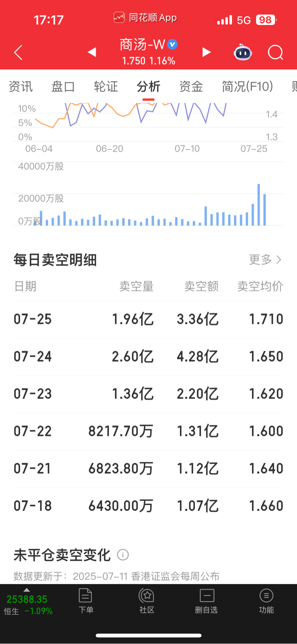Tap the 恒生 25388.35 index quote
The height and width of the screenshot is (644, 297).
coord(28,605)
